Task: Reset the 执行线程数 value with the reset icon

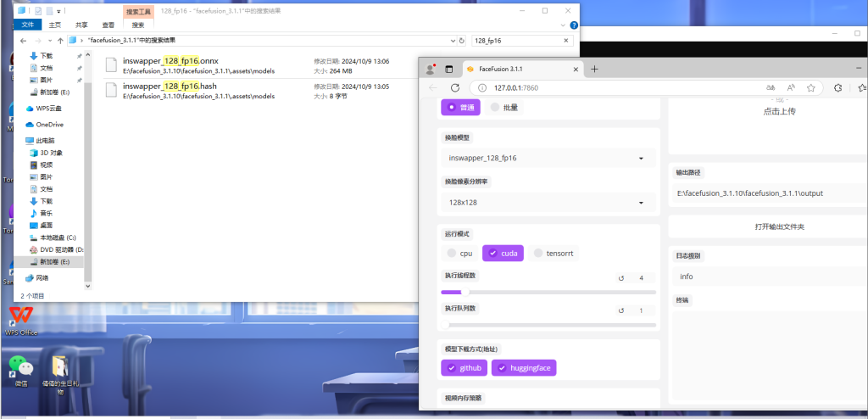Action: pos(621,278)
